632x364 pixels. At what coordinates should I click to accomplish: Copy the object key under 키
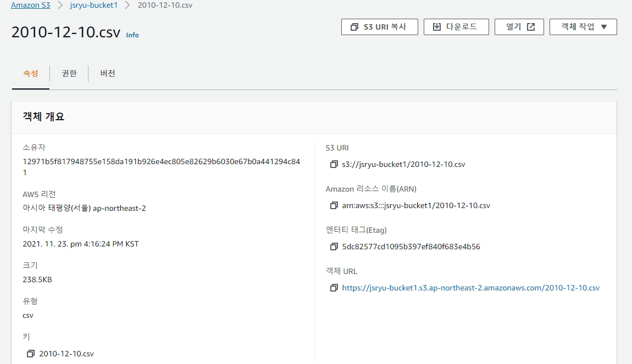tap(31, 354)
